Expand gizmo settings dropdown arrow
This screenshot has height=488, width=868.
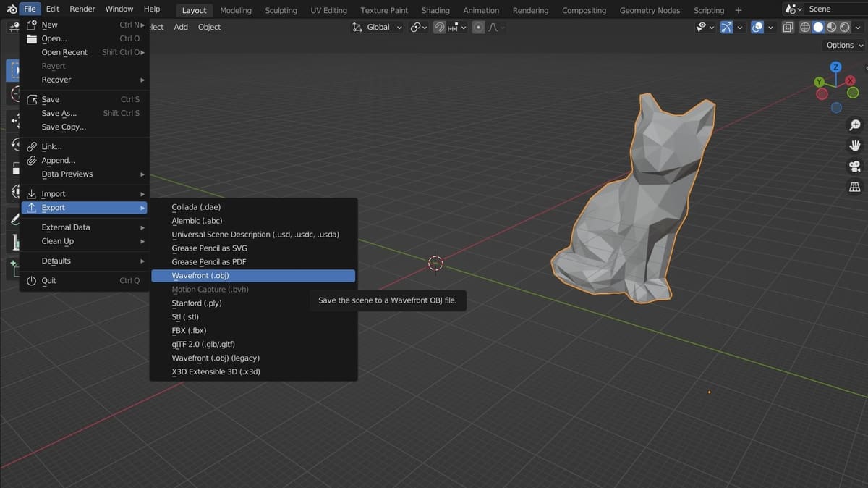(x=739, y=28)
